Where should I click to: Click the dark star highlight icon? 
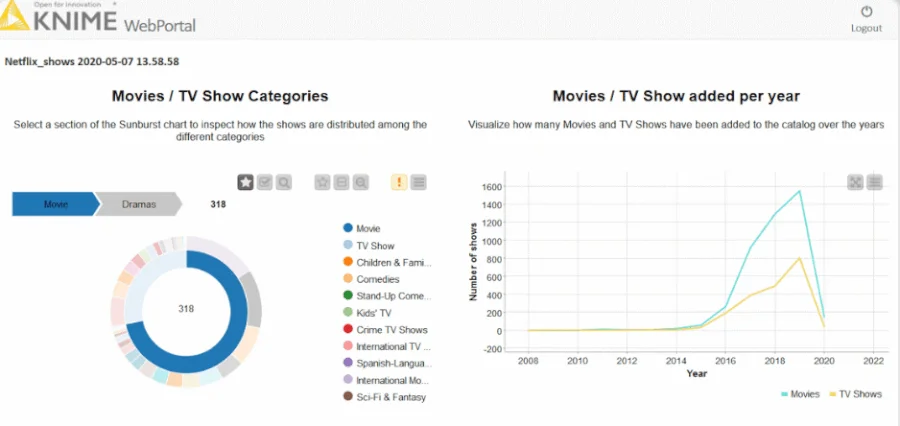pyautogui.click(x=246, y=183)
